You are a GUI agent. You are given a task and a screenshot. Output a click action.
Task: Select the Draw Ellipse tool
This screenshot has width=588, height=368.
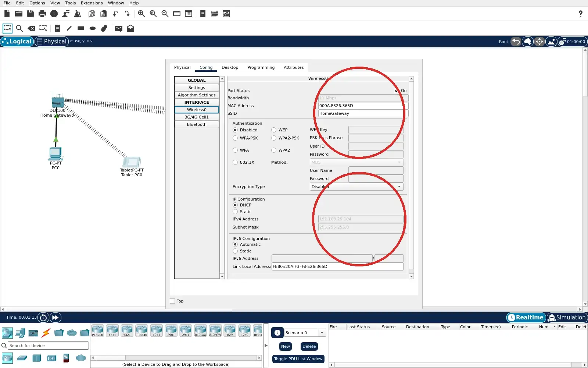tap(93, 28)
